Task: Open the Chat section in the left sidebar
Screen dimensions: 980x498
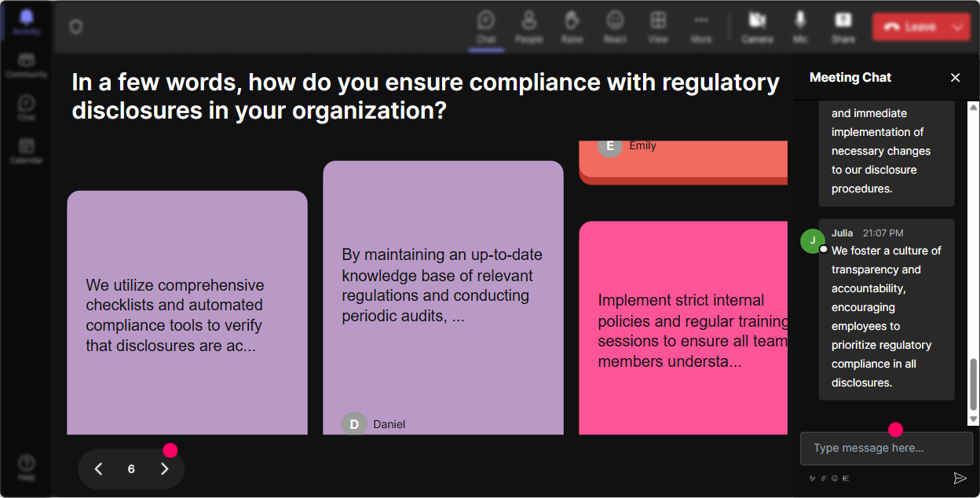Action: tap(26, 108)
